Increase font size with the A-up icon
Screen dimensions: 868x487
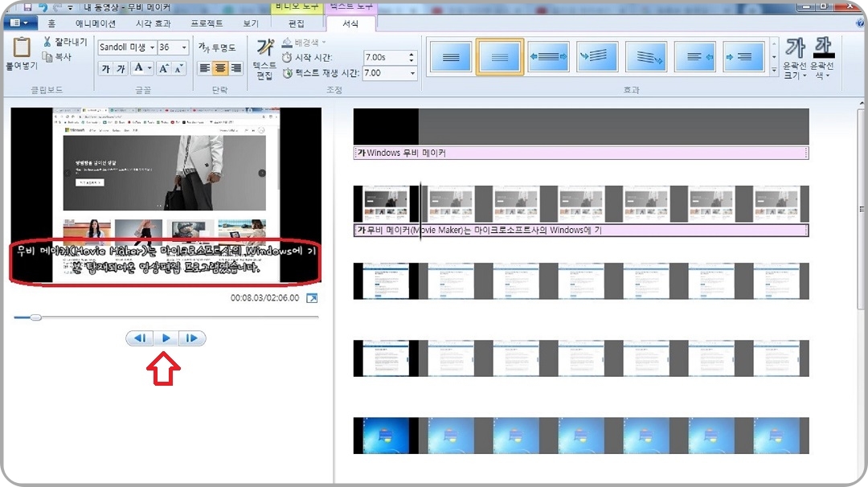(x=163, y=68)
